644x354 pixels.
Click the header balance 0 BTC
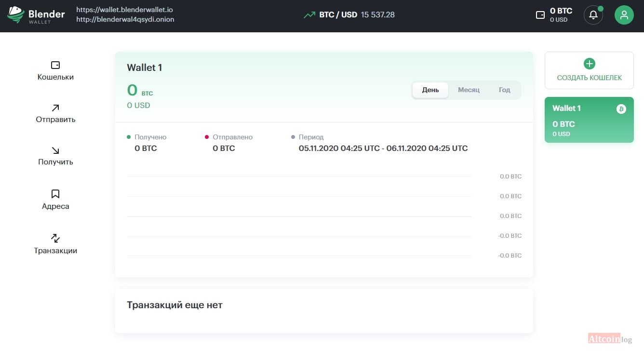point(561,11)
